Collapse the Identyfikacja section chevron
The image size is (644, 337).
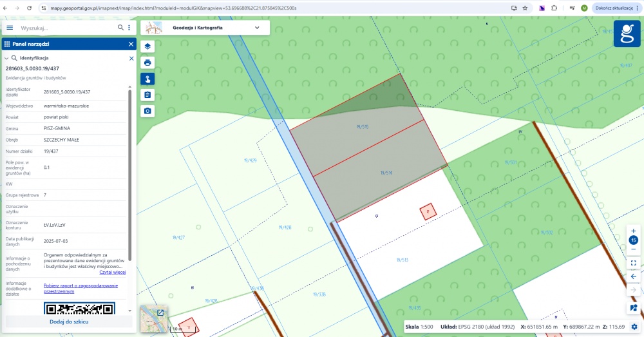(6, 58)
